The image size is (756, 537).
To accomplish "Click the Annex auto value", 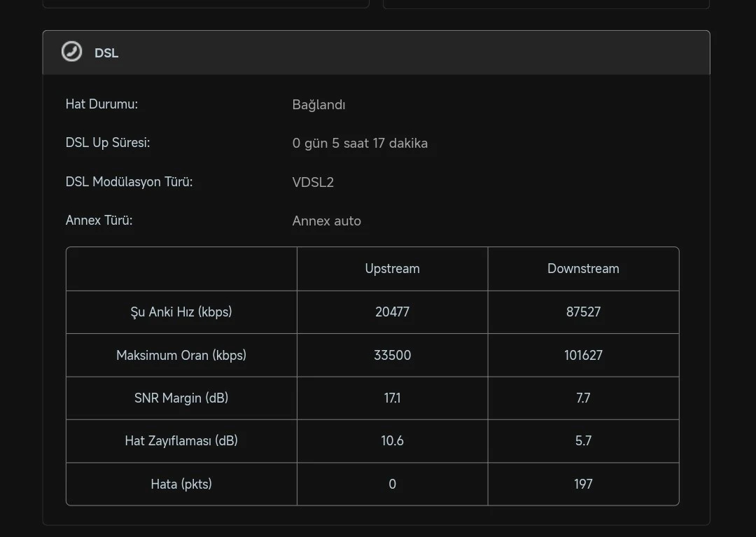I will pos(326,221).
